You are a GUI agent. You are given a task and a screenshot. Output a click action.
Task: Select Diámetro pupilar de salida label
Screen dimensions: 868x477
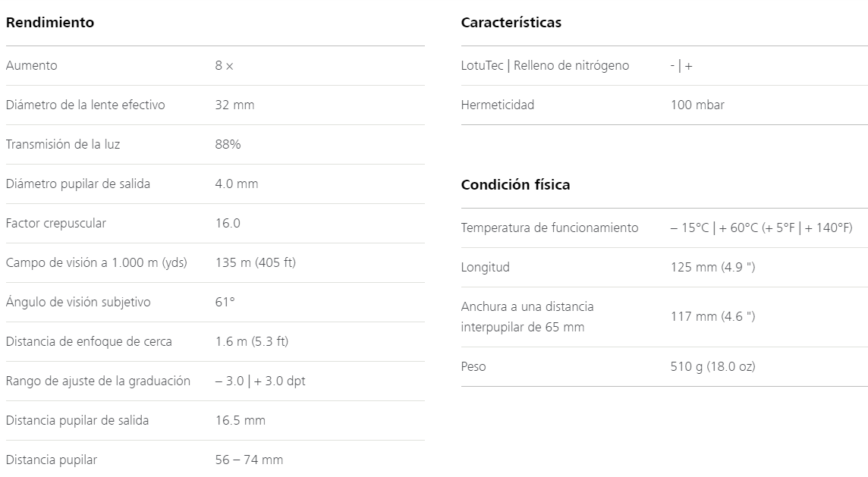(x=78, y=184)
